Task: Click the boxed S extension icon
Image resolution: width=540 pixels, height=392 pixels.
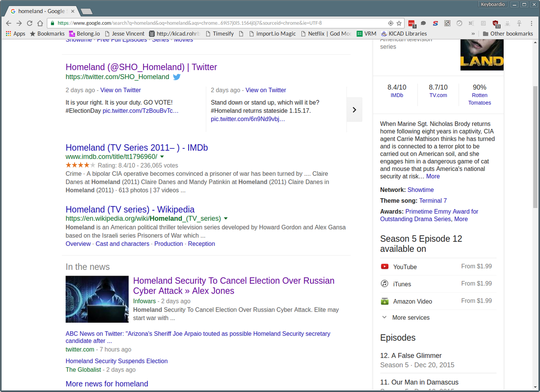Action: coord(447,23)
